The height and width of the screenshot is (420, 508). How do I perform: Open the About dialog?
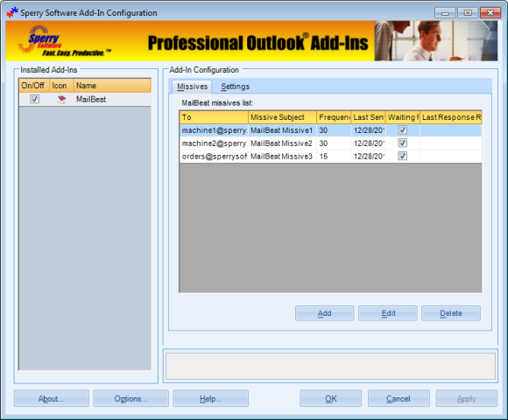click(x=51, y=399)
